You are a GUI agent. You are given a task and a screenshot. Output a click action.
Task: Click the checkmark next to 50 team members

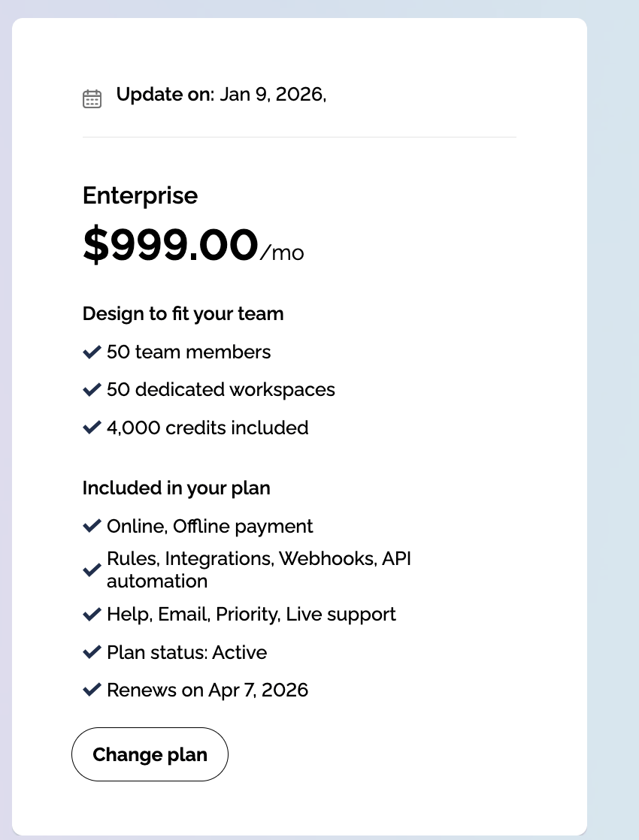(x=92, y=352)
